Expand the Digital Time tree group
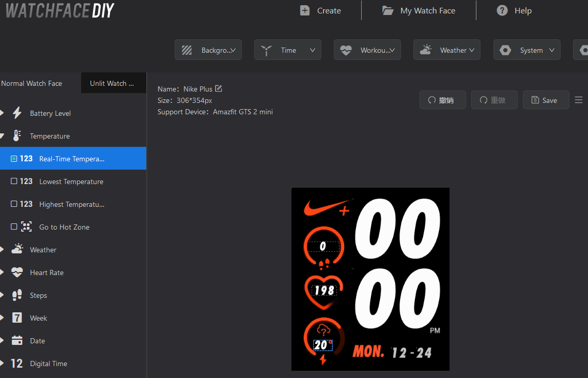Screen dimensions: 588x378 pyautogui.click(x=2, y=364)
